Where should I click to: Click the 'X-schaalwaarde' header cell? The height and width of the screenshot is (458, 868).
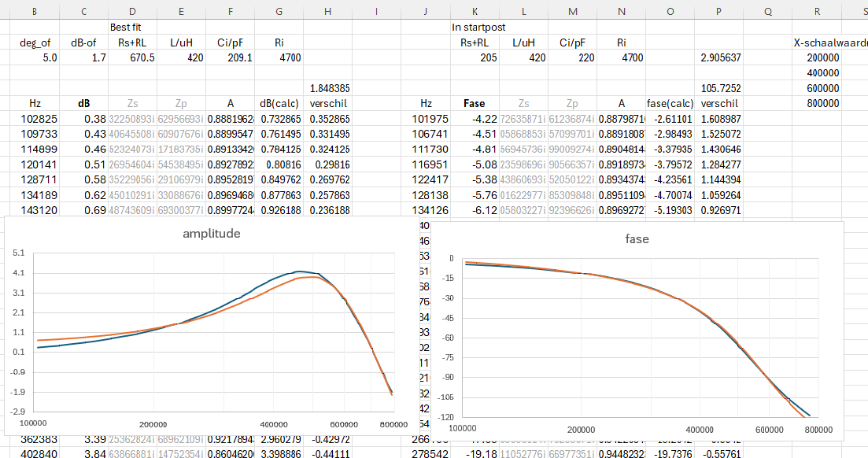(829, 42)
